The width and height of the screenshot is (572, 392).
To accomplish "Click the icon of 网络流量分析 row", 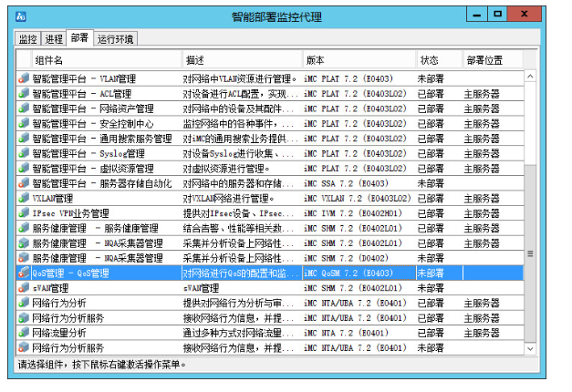I will click(x=24, y=333).
